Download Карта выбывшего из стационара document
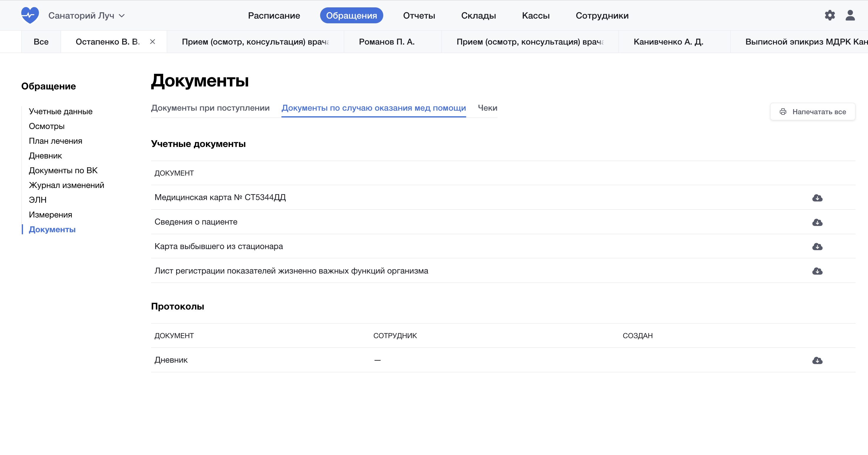Viewport: 868px width, 455px height. coord(817,247)
